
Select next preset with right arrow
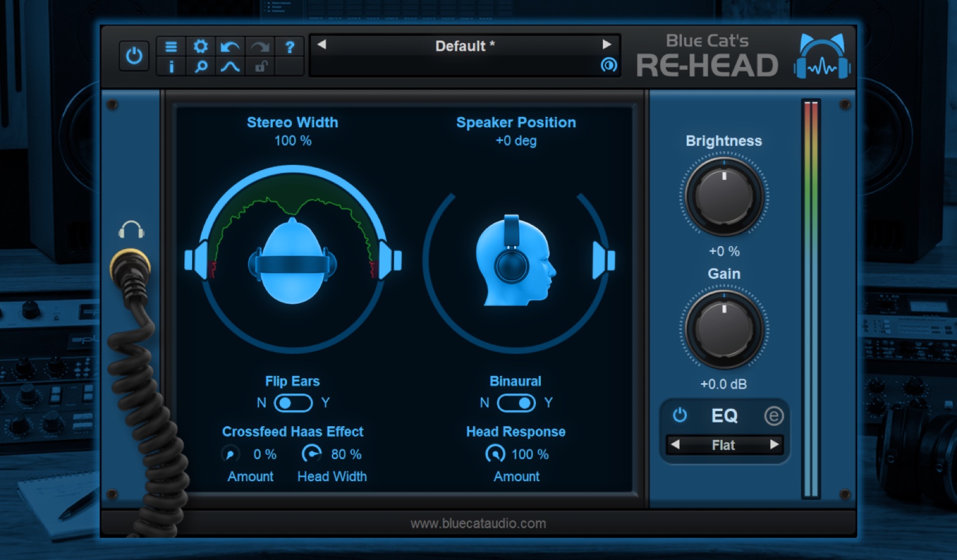click(606, 44)
